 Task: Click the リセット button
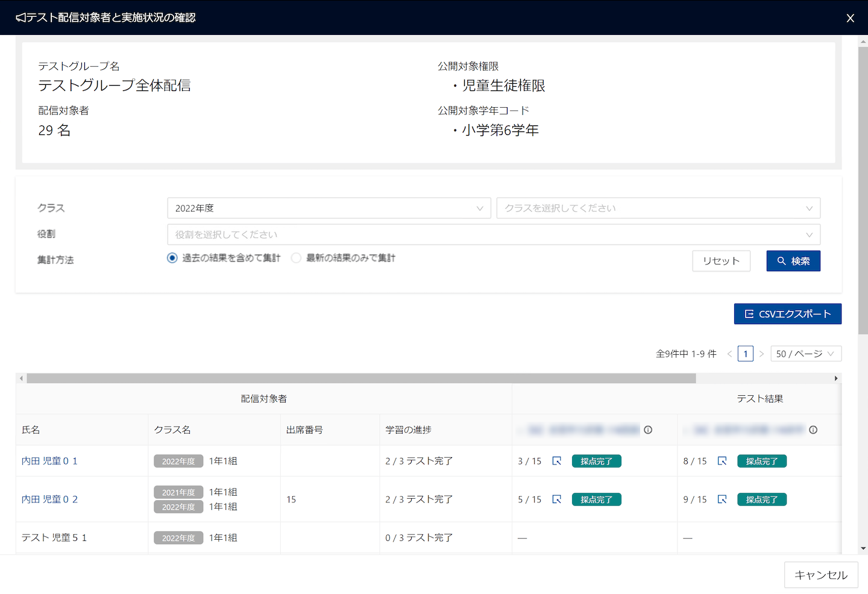click(x=721, y=261)
